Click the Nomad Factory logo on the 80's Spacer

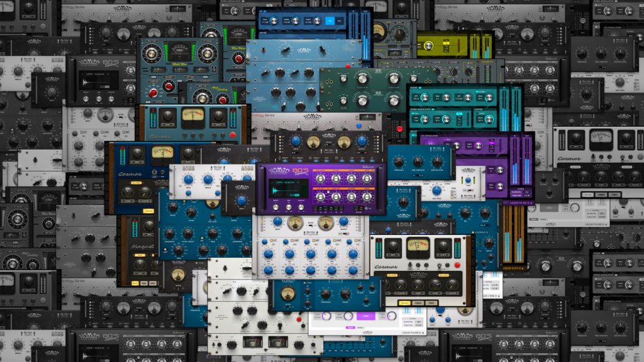(279, 170)
